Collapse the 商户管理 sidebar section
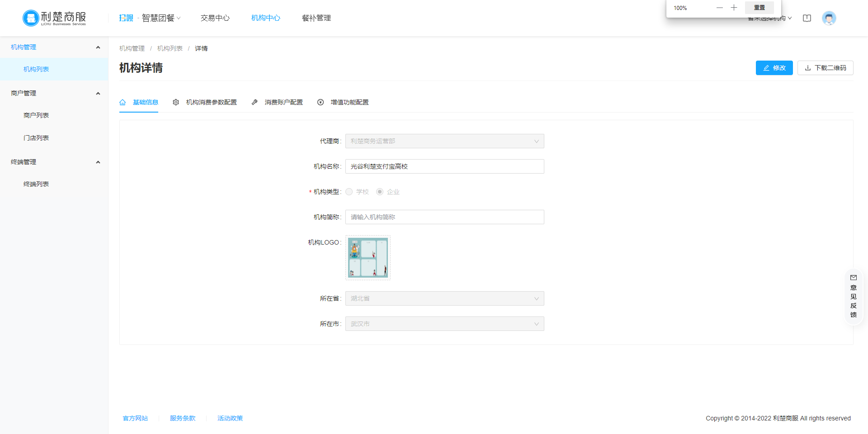 click(98, 93)
